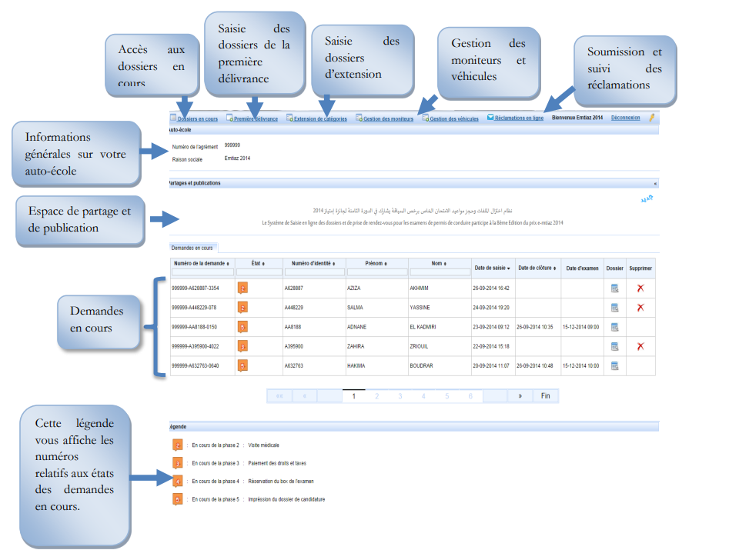Sort by Prénom column header

[376, 263]
